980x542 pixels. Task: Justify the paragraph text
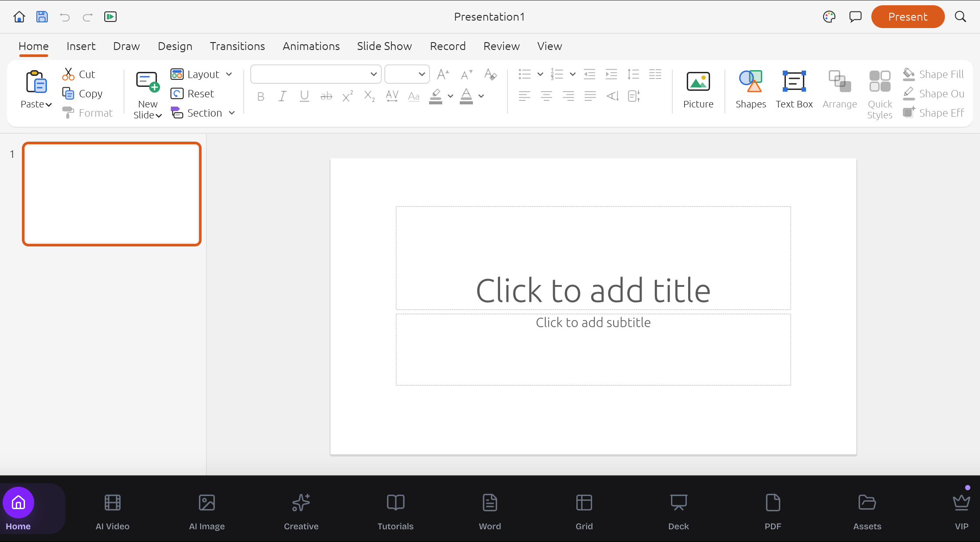coord(590,96)
